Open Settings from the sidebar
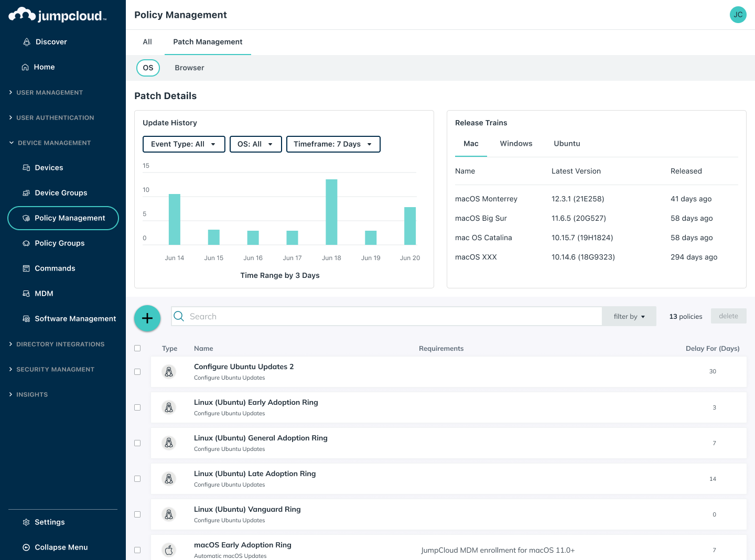 (x=49, y=522)
